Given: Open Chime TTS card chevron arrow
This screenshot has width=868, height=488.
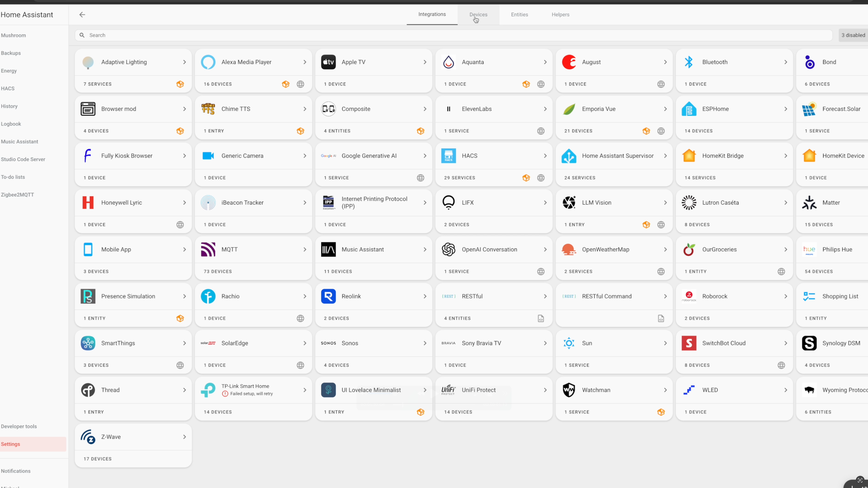Looking at the screenshot, I should point(305,109).
